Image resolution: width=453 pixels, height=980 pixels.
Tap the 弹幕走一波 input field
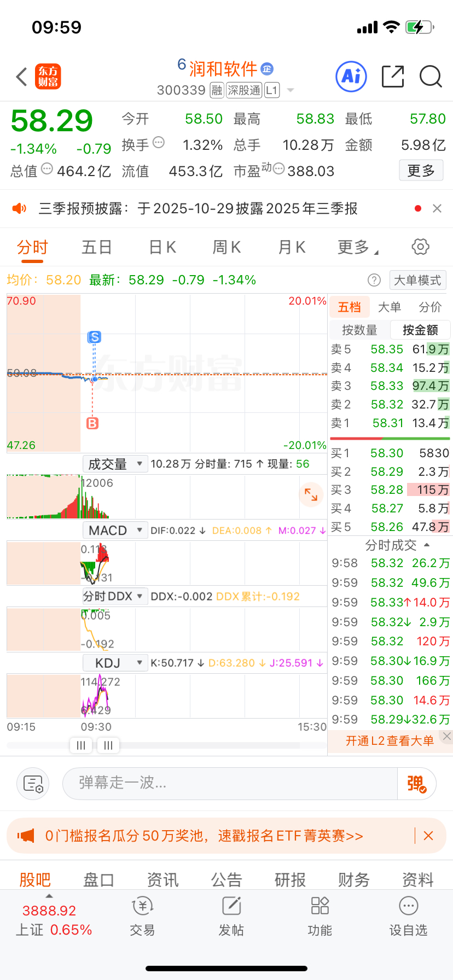pyautogui.click(x=230, y=784)
